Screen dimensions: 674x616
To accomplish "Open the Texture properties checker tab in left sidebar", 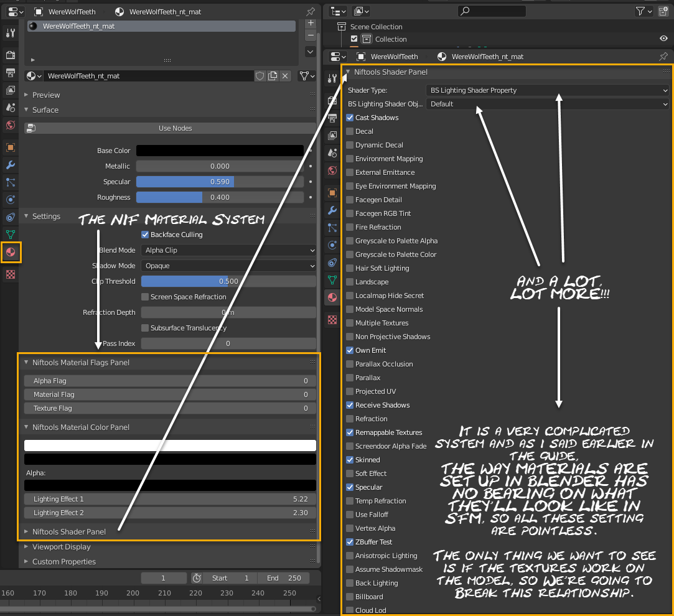I will [11, 274].
